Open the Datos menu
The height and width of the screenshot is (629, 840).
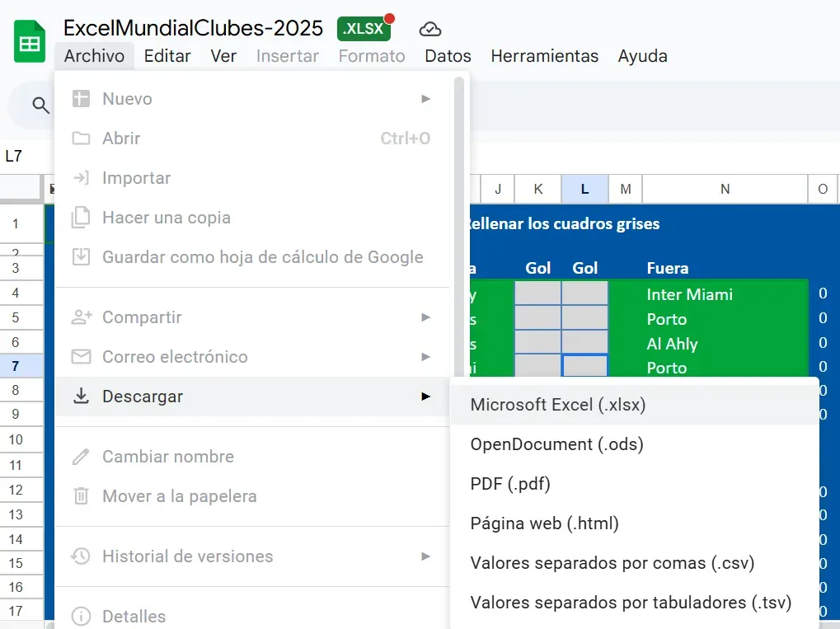tap(448, 56)
